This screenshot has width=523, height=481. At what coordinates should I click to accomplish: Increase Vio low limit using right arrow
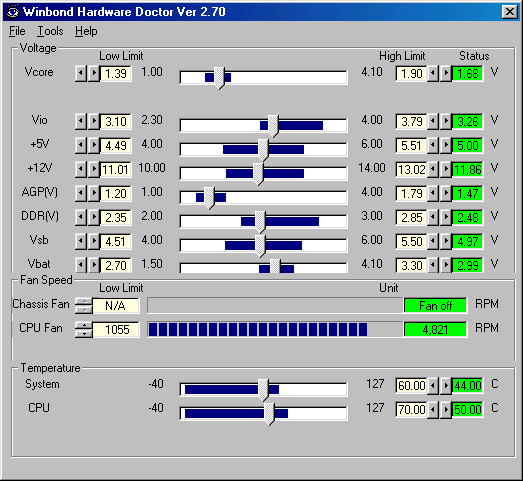point(94,121)
